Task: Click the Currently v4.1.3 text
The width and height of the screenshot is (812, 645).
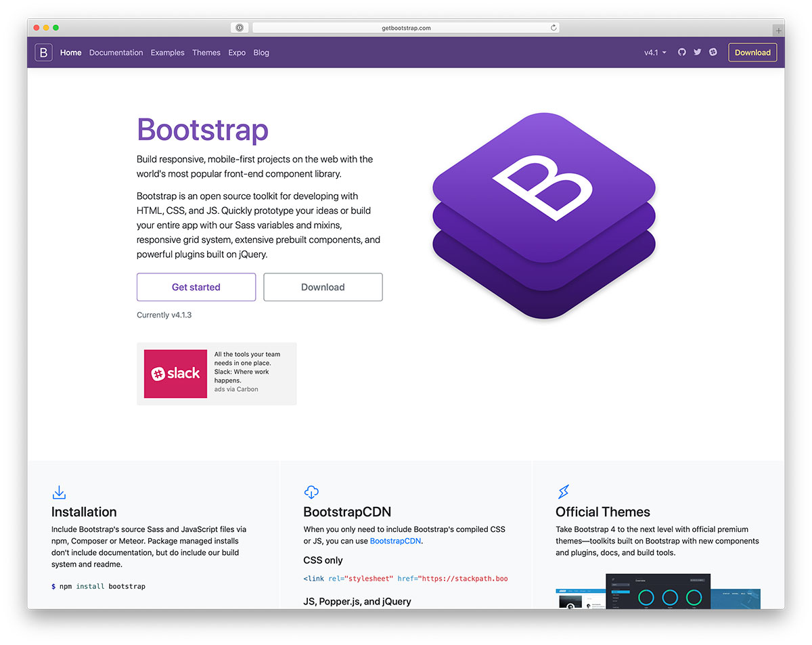Action: (164, 315)
